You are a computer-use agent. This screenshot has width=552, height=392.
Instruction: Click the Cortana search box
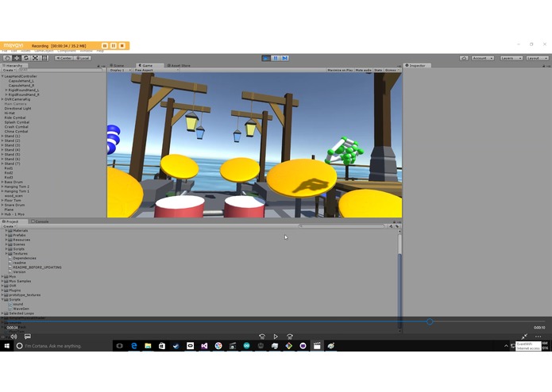64,346
